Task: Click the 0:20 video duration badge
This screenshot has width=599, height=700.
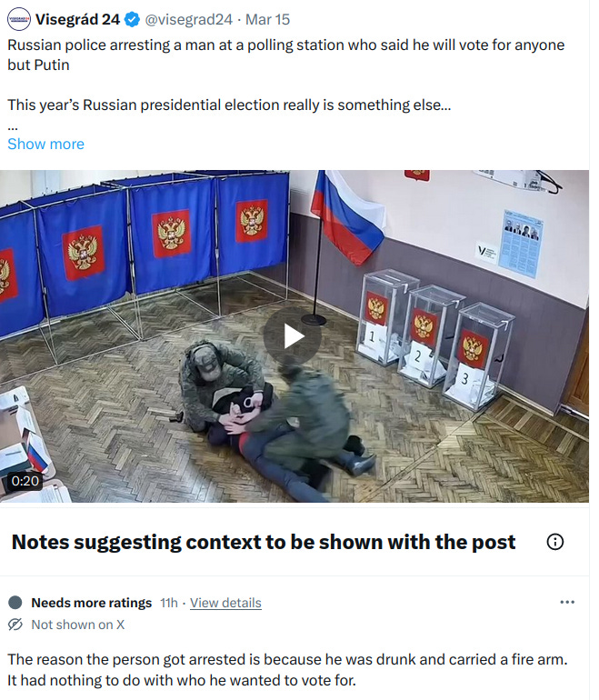Action: tap(25, 481)
